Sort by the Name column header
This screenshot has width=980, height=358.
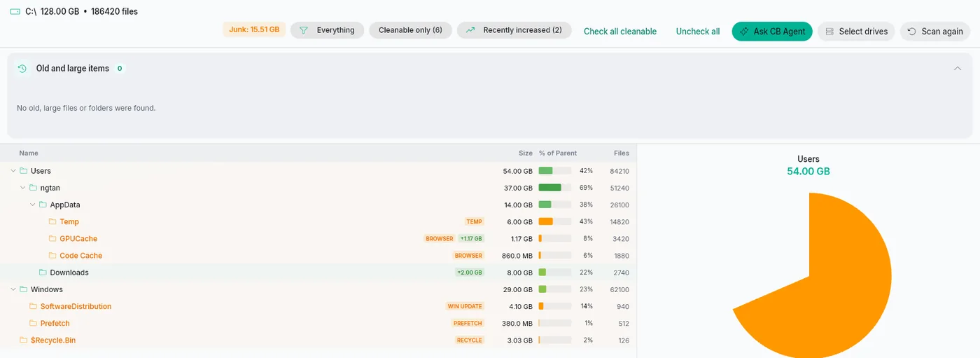(x=29, y=153)
